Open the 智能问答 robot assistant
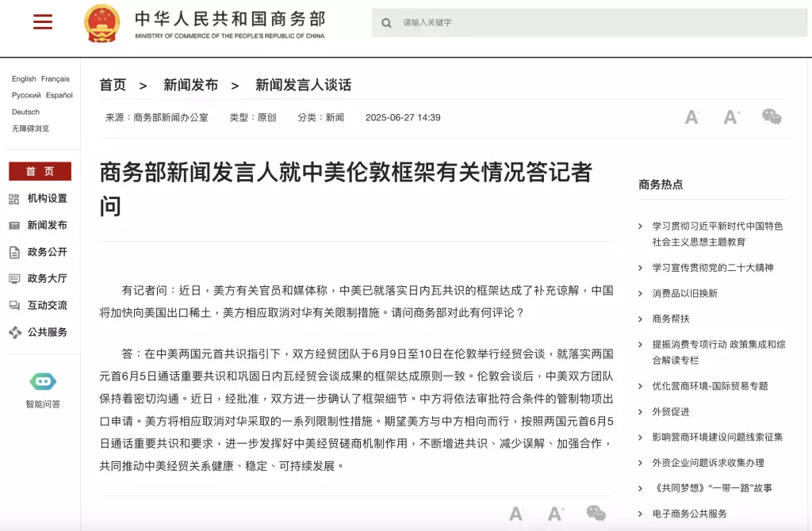This screenshot has height=531, width=812. pos(43,390)
